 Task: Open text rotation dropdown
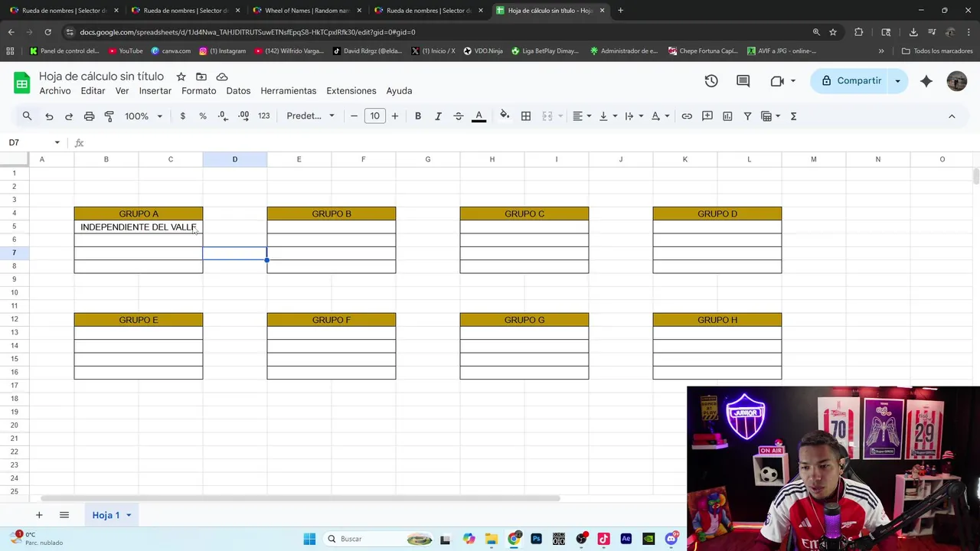pyautogui.click(x=660, y=116)
